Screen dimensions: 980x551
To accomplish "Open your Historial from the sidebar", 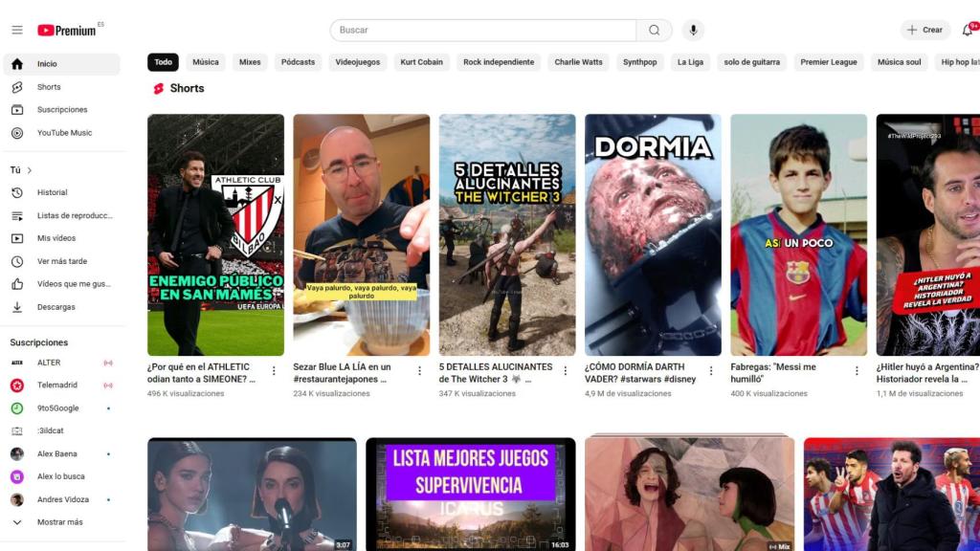I will [50, 191].
